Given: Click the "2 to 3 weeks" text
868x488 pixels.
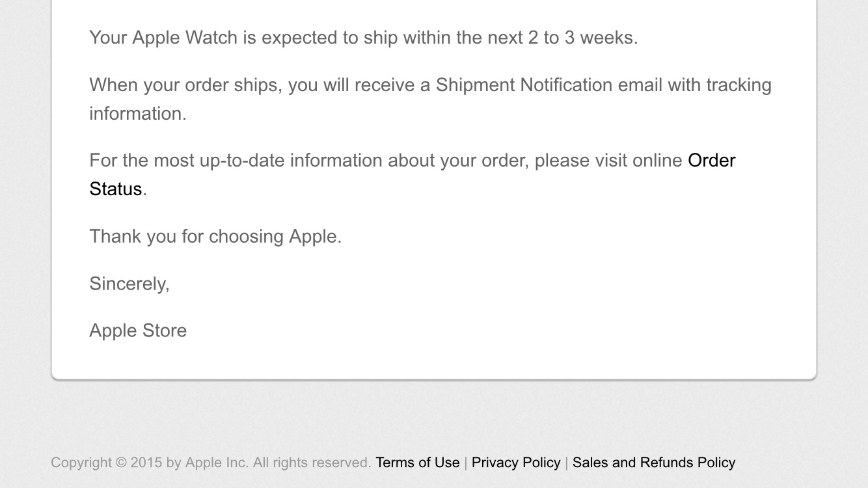Looking at the screenshot, I should 582,38.
